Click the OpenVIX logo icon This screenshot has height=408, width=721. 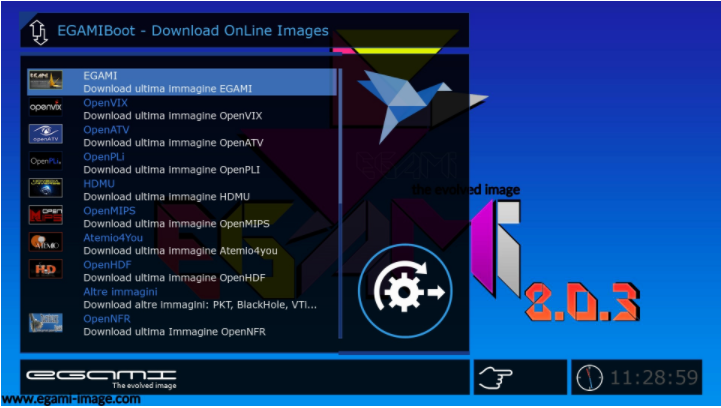(x=46, y=107)
